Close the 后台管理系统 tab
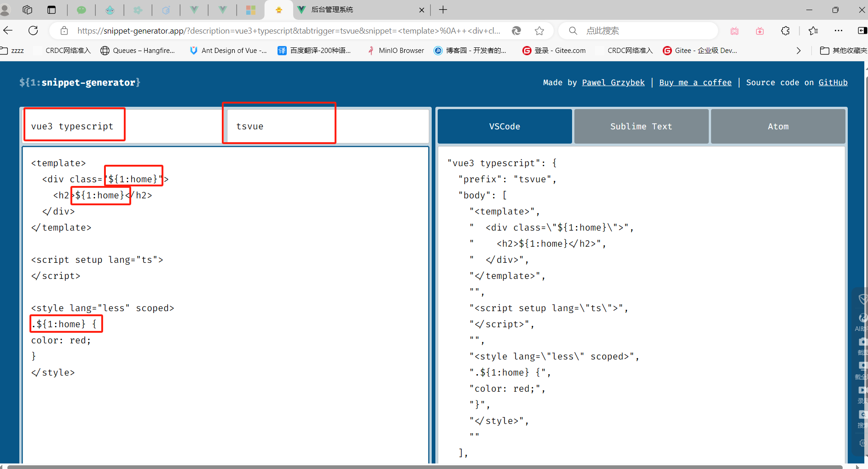Screen dimensions: 868x469 click(x=422, y=10)
